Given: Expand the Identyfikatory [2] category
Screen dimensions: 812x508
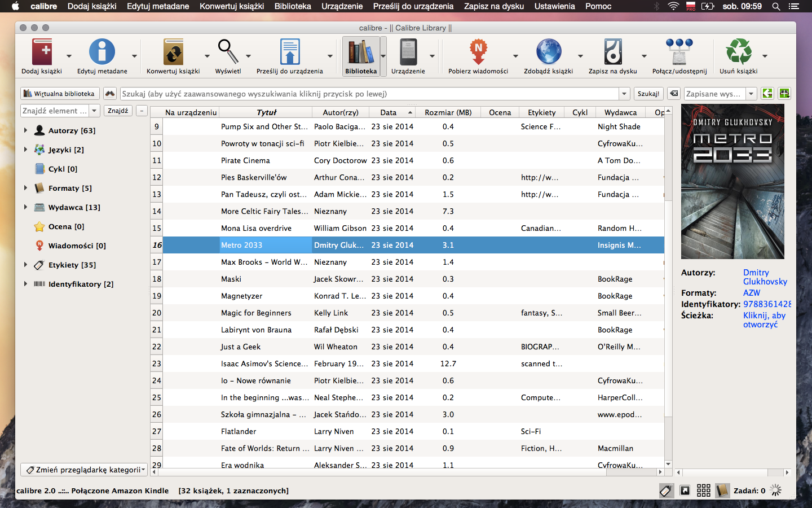Looking at the screenshot, I should (x=25, y=284).
